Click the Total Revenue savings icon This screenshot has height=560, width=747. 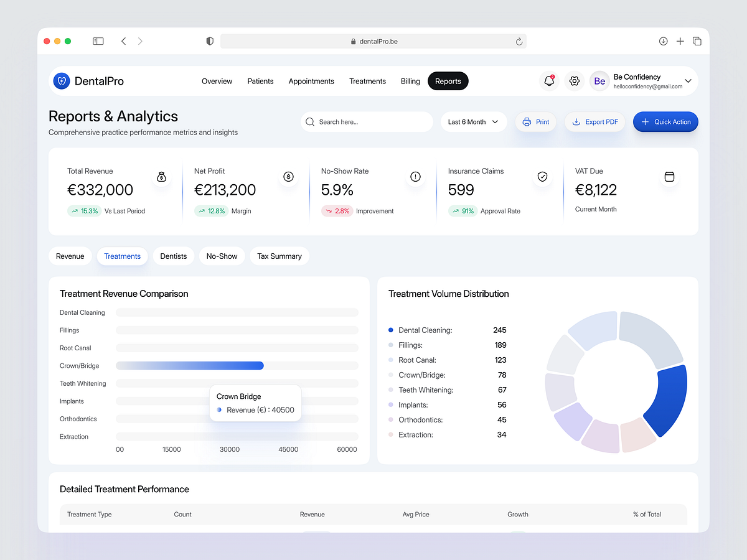pyautogui.click(x=162, y=177)
